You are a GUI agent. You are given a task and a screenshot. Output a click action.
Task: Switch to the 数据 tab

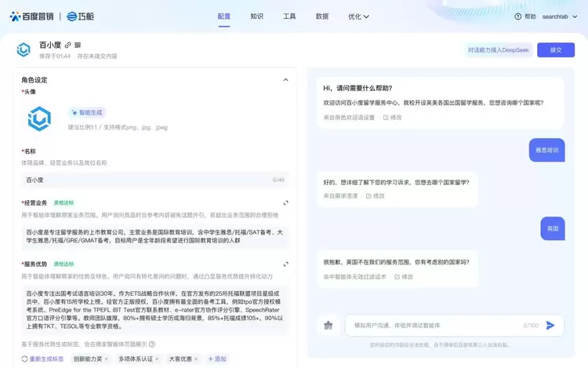(321, 16)
